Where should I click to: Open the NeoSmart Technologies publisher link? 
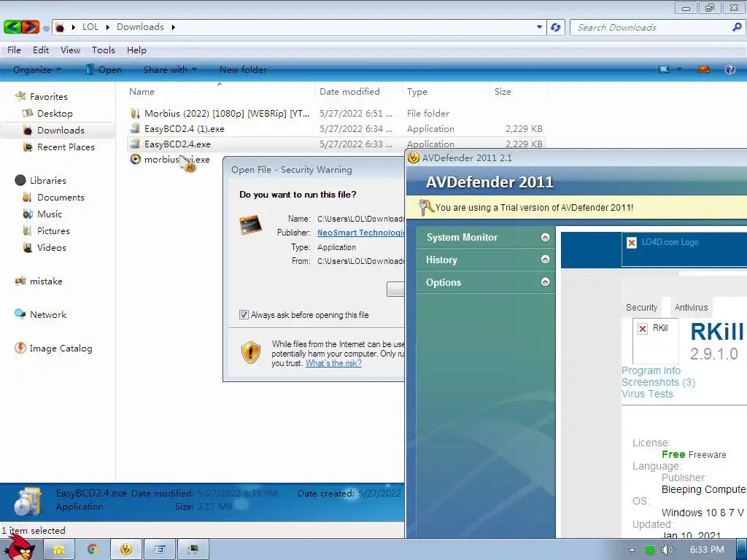coord(360,233)
